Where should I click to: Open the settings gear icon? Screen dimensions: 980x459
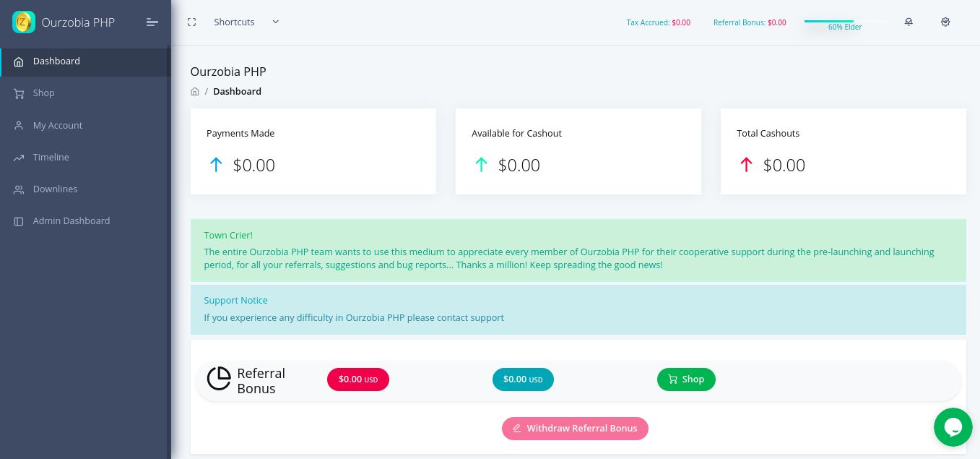pyautogui.click(x=945, y=22)
